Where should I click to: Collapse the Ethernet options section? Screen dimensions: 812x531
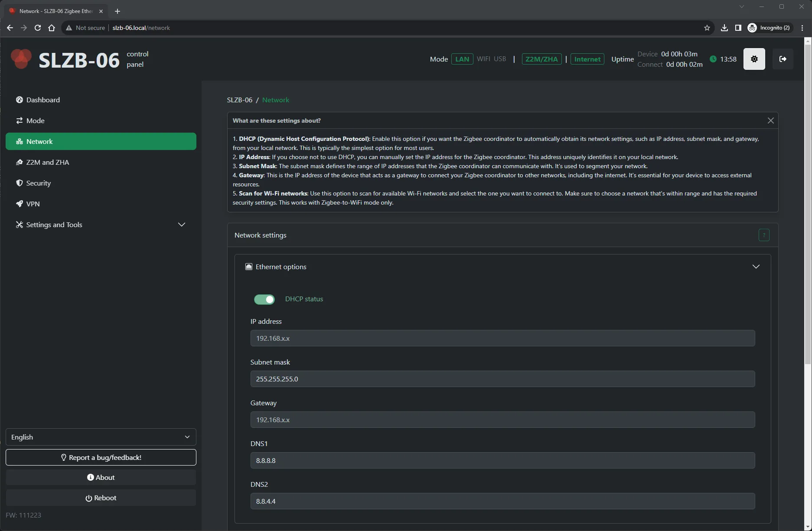point(756,267)
